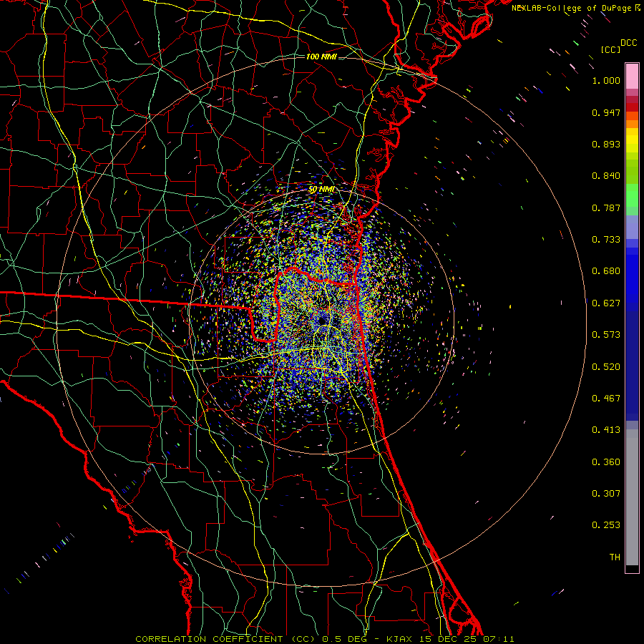Click the 50 NMI range ring label
This screenshot has height=644, width=644.
tap(321, 190)
